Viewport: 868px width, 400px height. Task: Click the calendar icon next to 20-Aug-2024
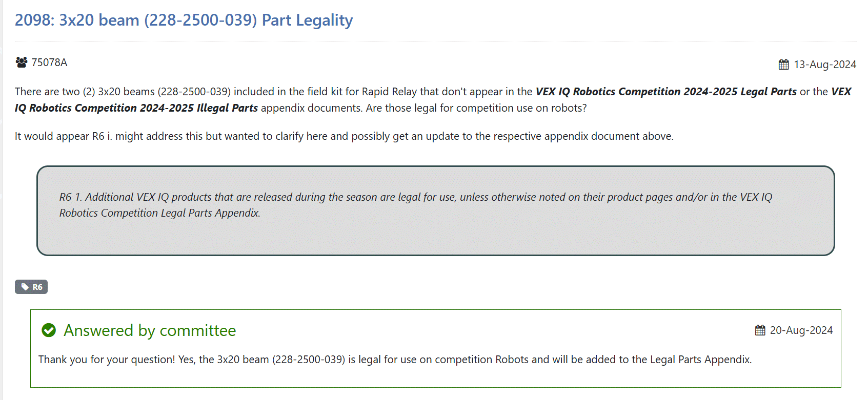point(760,330)
